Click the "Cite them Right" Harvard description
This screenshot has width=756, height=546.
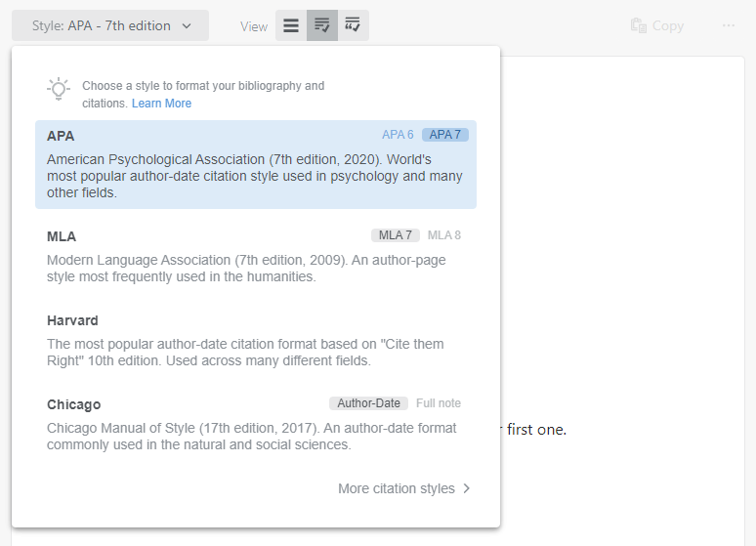(x=245, y=353)
